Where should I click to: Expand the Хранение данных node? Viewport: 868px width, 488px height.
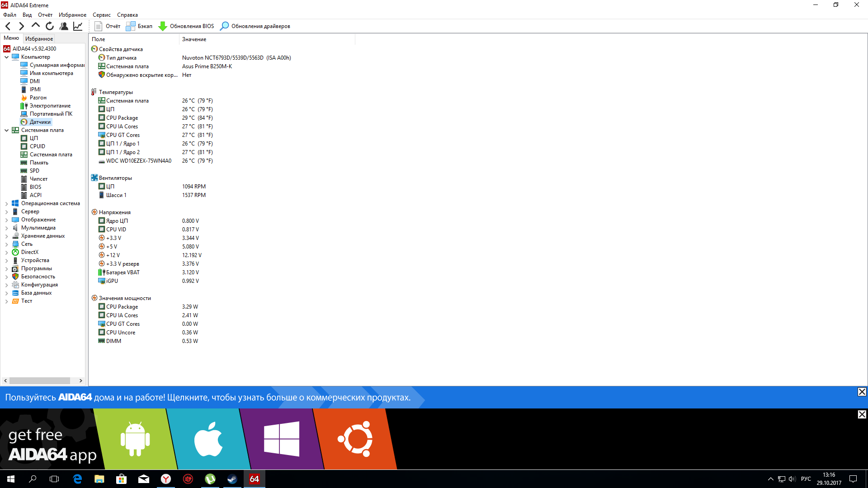(6, 236)
